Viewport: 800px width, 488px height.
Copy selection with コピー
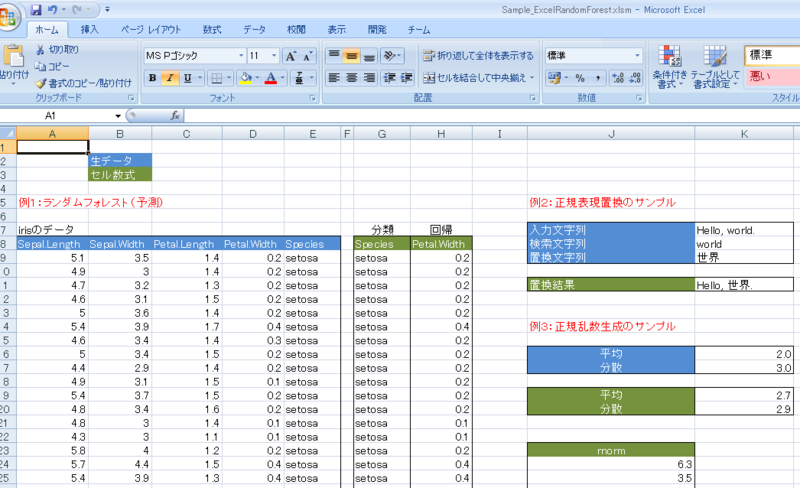pyautogui.click(x=52, y=66)
